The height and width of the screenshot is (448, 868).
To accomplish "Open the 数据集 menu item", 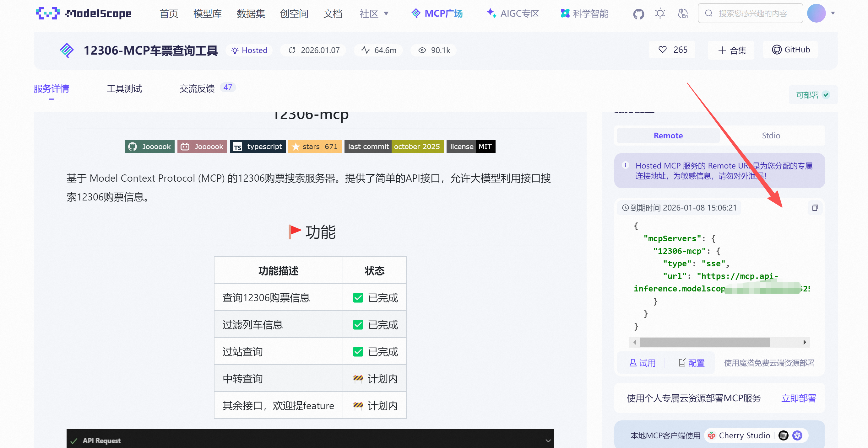I will click(251, 13).
